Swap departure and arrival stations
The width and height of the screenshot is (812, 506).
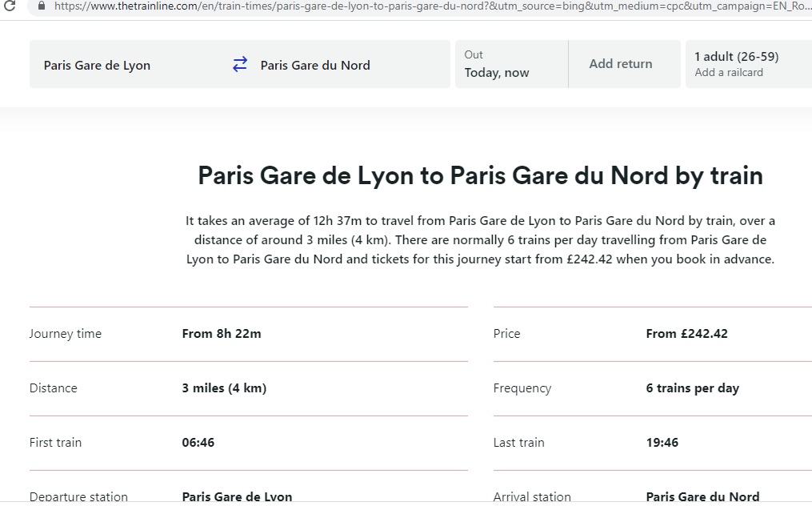click(x=239, y=64)
